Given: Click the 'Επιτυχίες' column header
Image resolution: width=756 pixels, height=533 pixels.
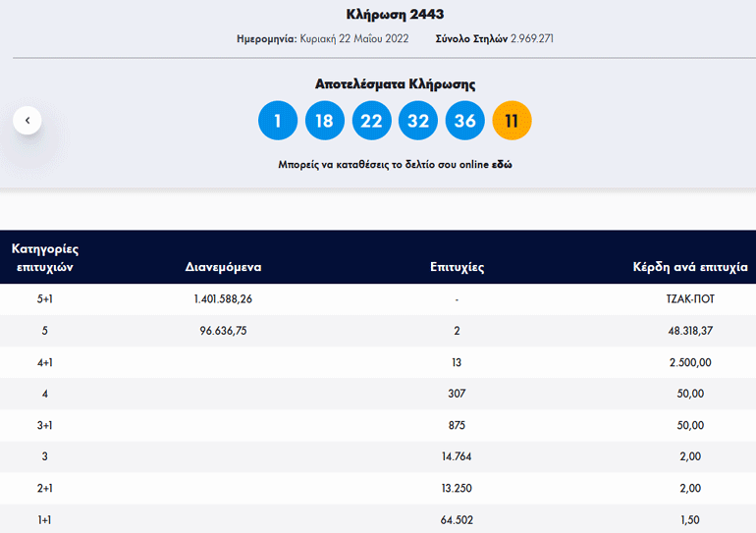Looking at the screenshot, I should [457, 267].
